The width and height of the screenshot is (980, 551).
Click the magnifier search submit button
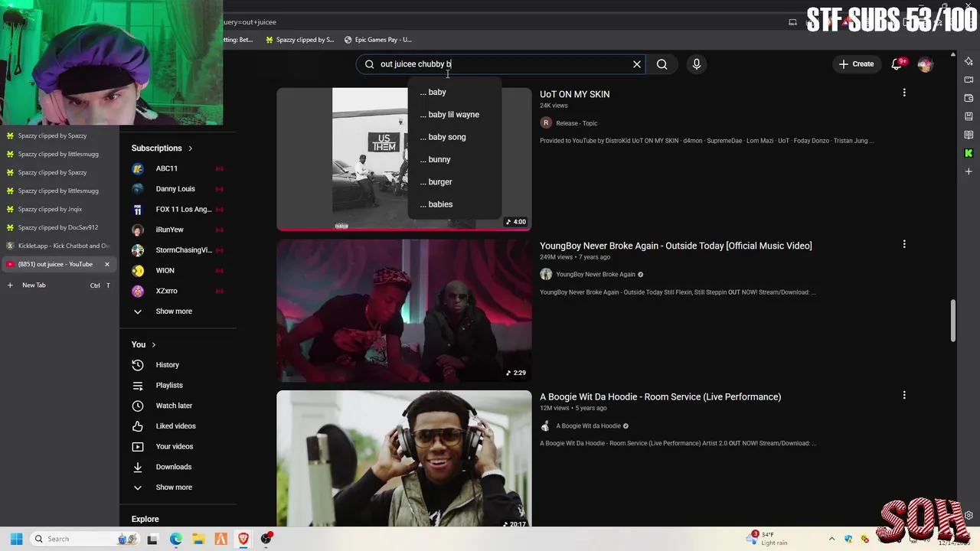click(662, 64)
